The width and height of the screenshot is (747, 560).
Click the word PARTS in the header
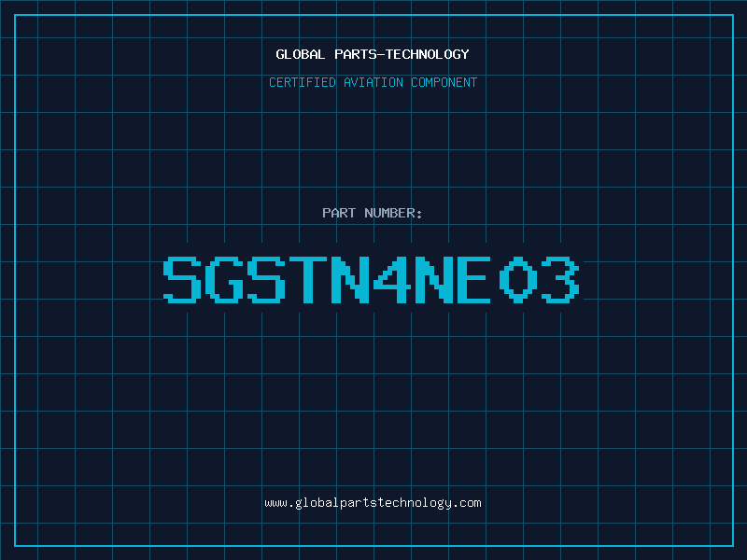coord(356,54)
